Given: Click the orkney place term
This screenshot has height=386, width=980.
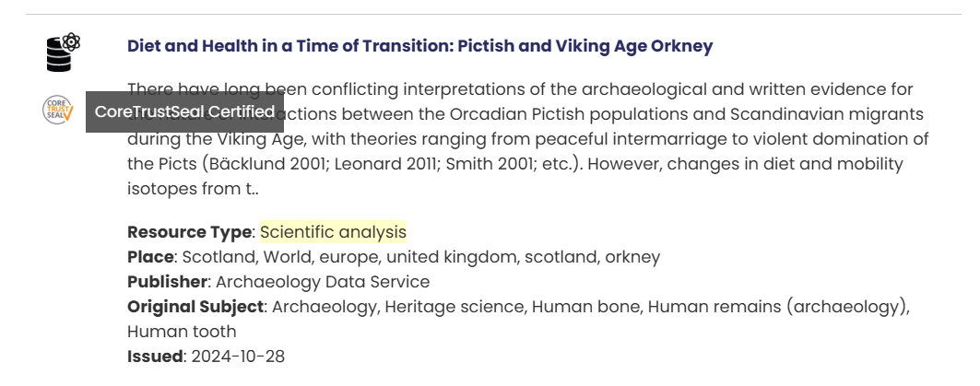Looking at the screenshot, I should coord(632,257).
